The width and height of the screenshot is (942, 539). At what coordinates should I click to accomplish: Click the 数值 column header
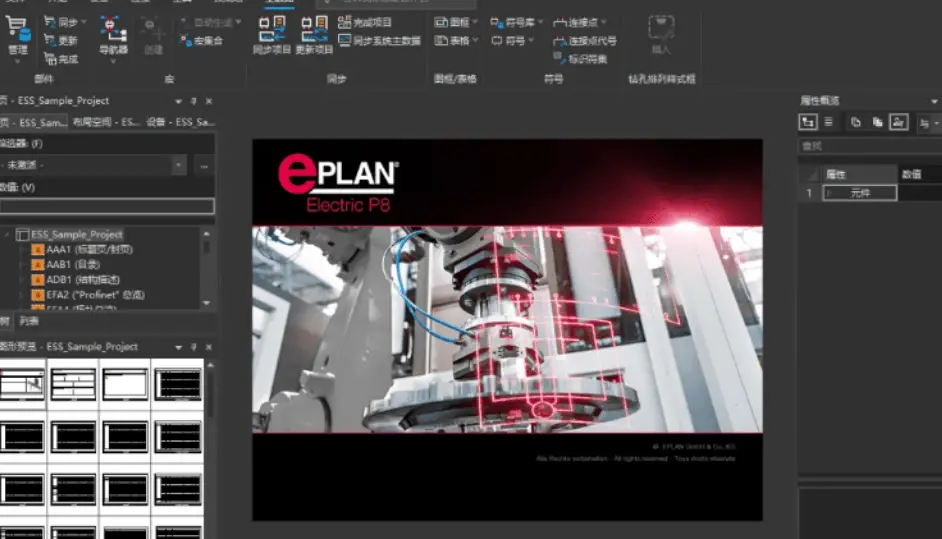tap(920, 174)
